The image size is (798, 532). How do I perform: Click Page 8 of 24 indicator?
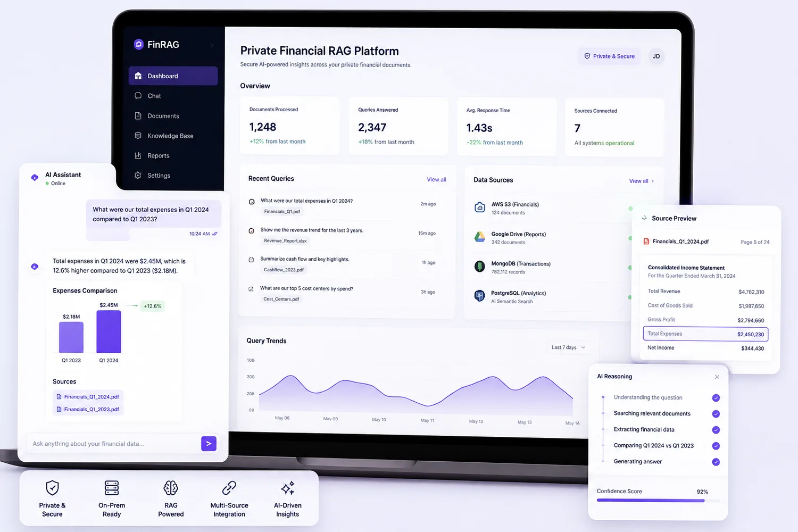(755, 242)
